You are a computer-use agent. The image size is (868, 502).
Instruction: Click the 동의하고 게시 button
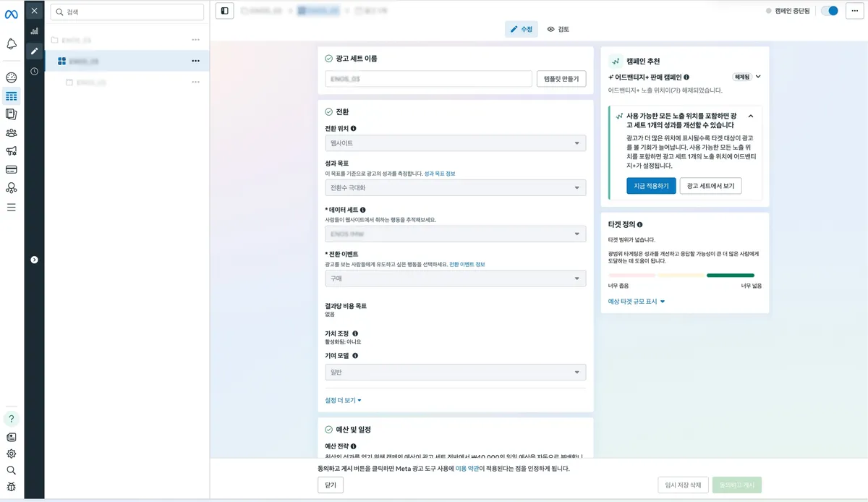tap(737, 485)
